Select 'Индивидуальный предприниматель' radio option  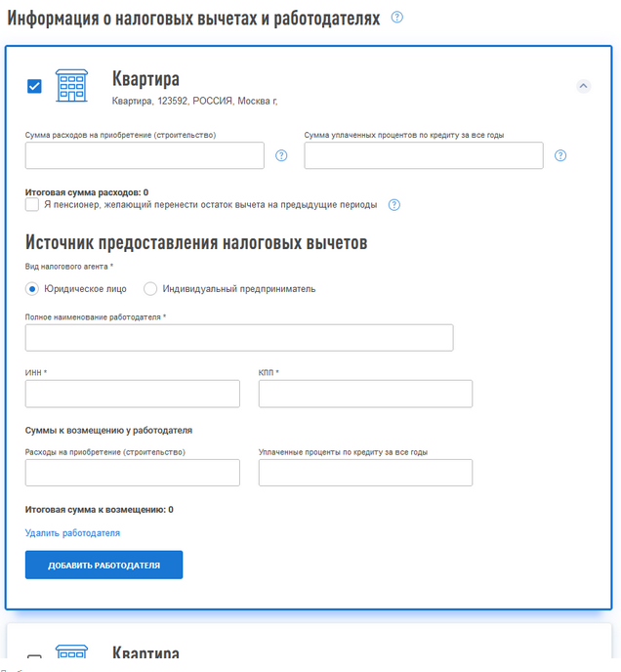(x=150, y=289)
